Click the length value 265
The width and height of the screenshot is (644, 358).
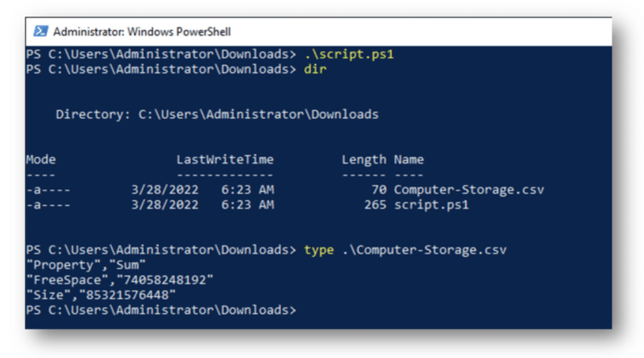tap(375, 206)
